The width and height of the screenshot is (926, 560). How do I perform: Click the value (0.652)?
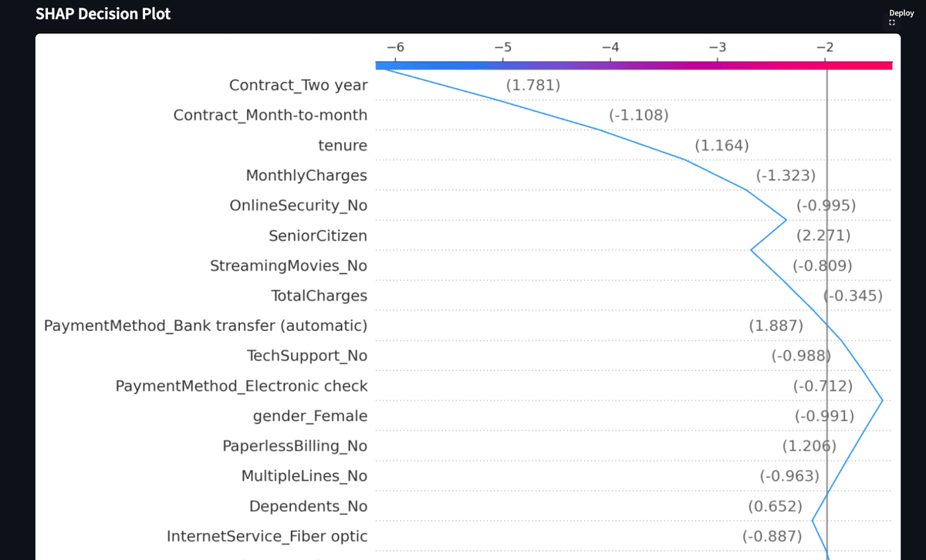[x=776, y=506]
